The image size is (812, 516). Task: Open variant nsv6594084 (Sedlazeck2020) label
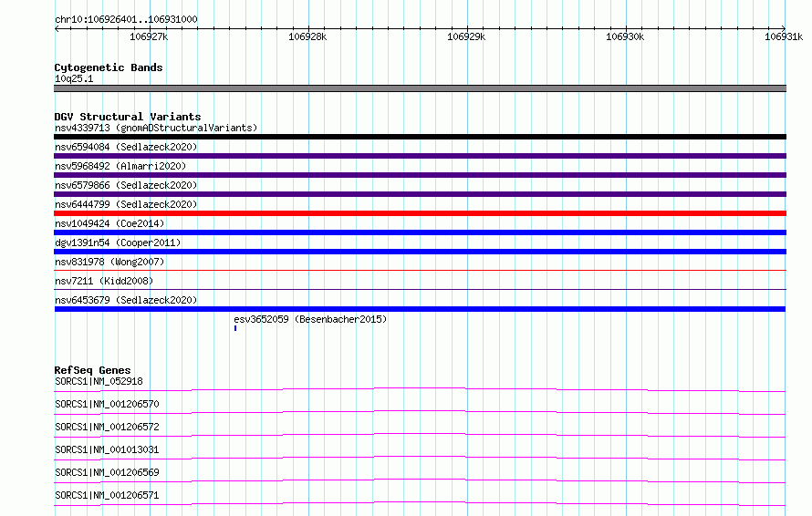click(x=126, y=147)
